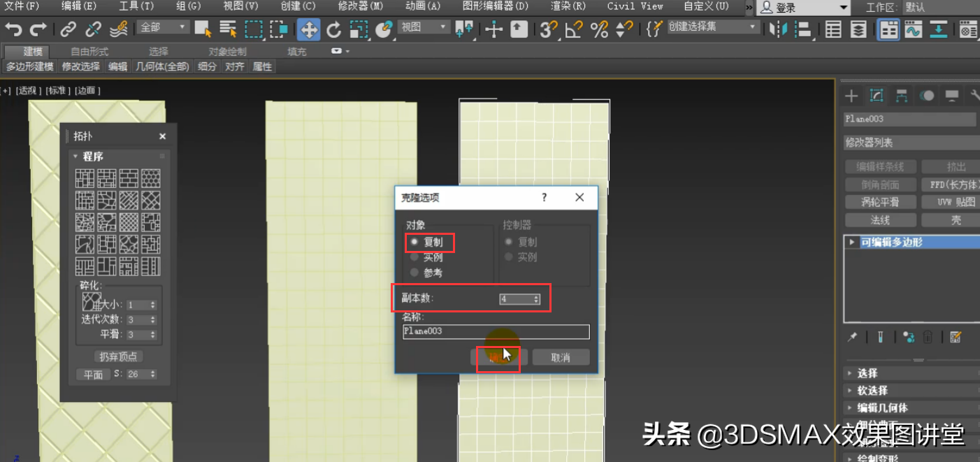Click Edit Named Selection Sets icon
Image resolution: width=980 pixels, height=462 pixels.
(x=654, y=29)
